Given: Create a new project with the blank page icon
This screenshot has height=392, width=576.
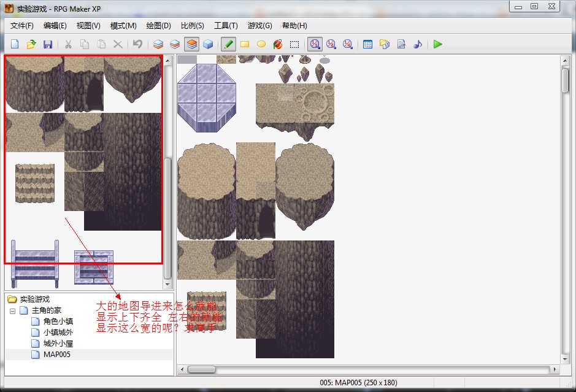Looking at the screenshot, I should (15, 44).
